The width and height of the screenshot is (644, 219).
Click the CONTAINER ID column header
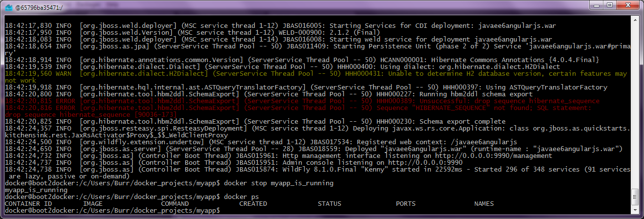28,203
